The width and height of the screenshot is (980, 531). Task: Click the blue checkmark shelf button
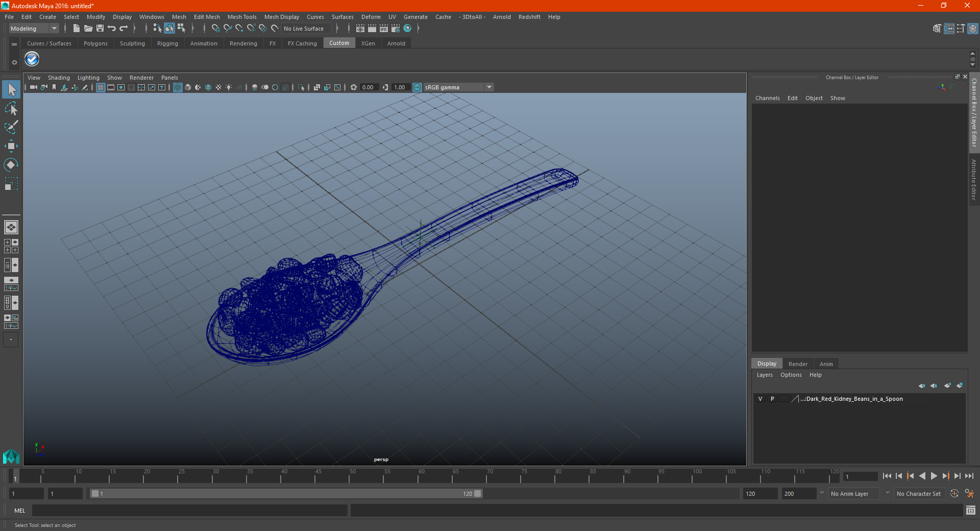point(32,59)
